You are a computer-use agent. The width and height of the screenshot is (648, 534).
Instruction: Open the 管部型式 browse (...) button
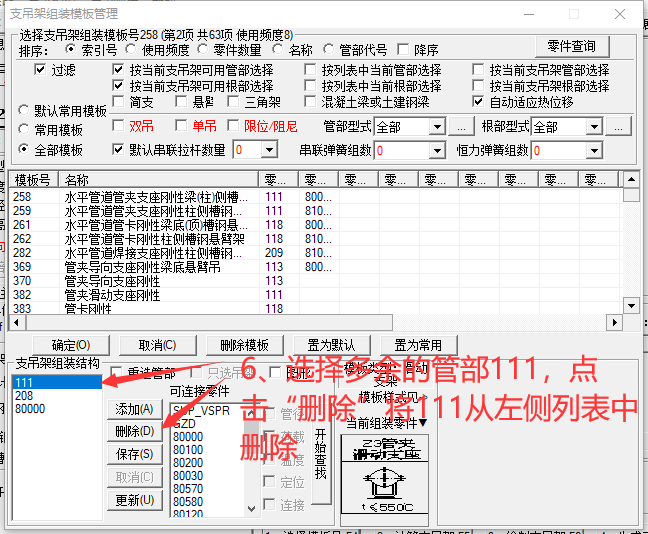[459, 127]
